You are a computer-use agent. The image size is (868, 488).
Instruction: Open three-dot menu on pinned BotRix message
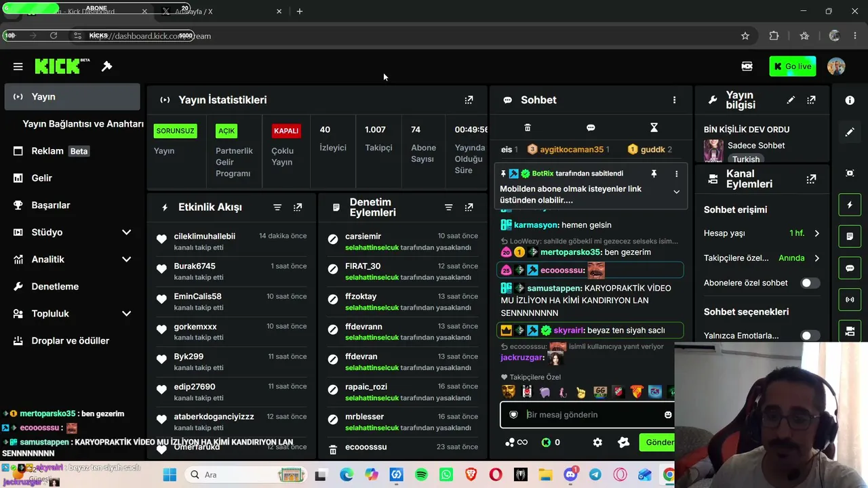pos(676,174)
